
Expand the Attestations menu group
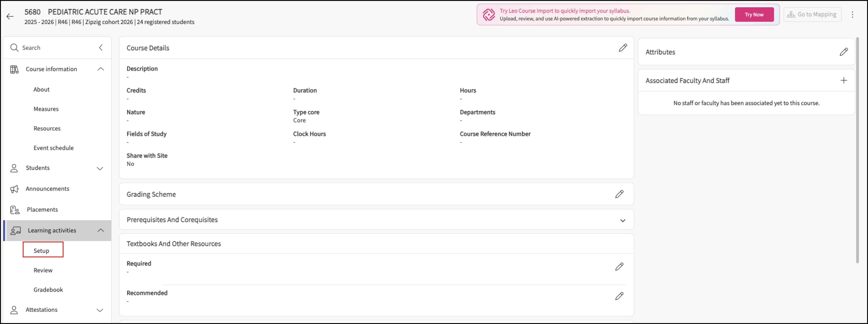(x=100, y=310)
